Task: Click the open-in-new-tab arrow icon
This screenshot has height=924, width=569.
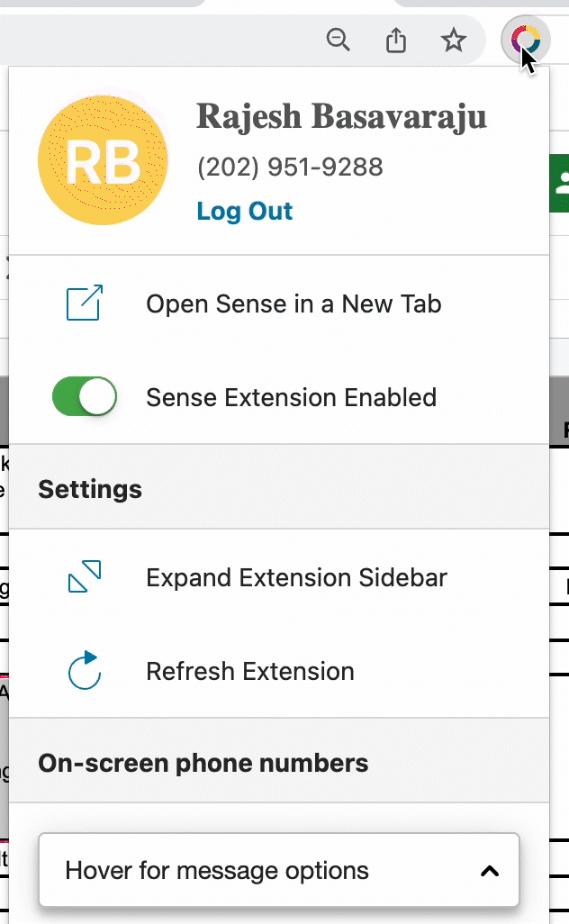Action: [85, 303]
